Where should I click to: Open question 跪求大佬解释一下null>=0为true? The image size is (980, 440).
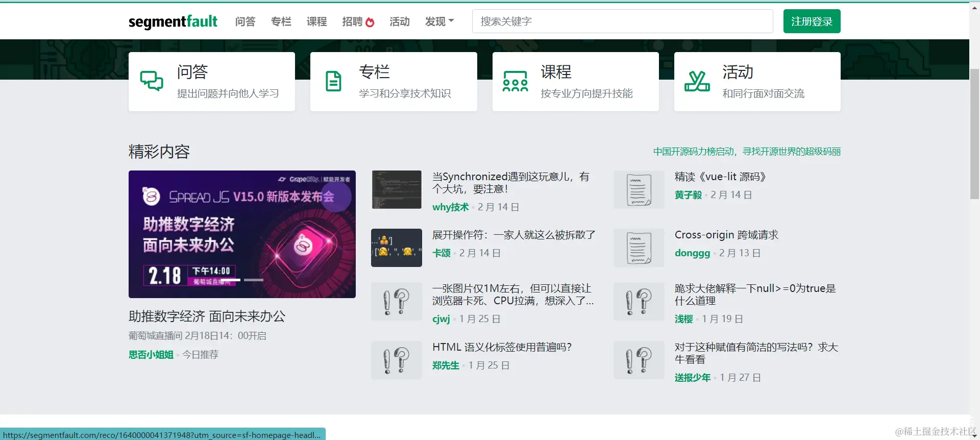(755, 295)
